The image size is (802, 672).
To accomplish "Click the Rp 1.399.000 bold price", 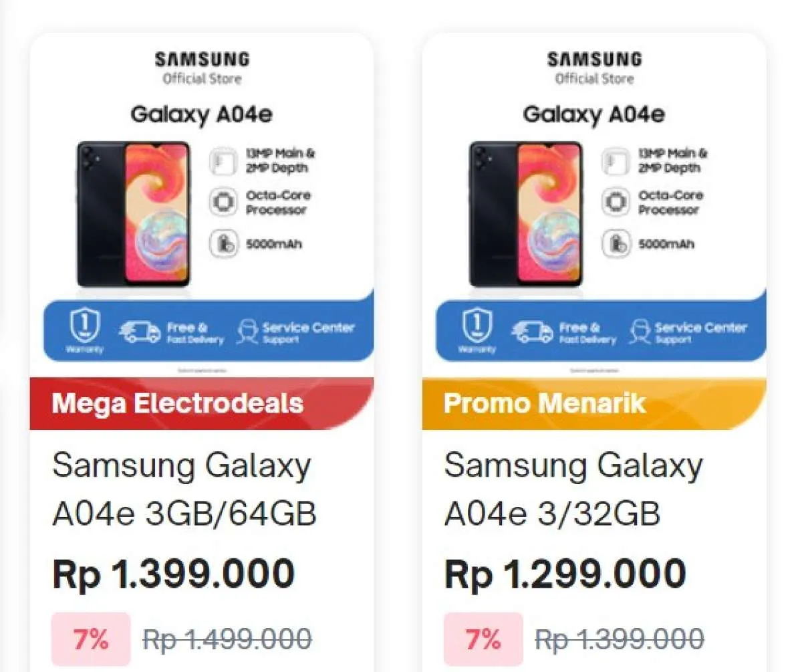I will click(173, 574).
